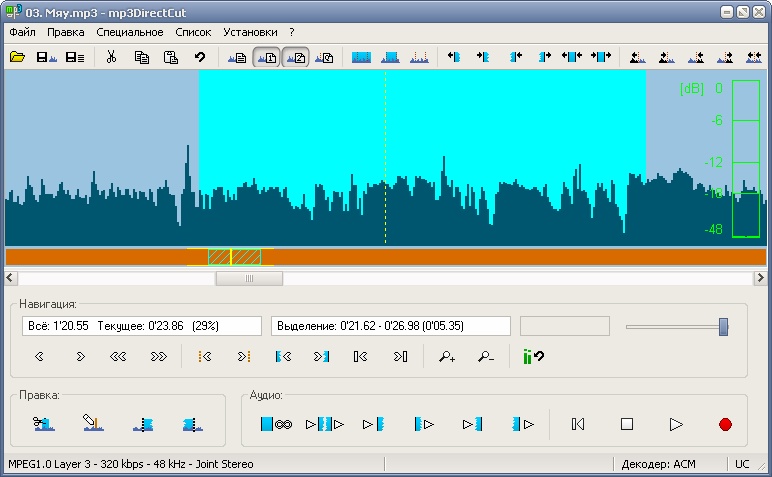Click the double right arrow fast-forward button
Image resolution: width=772 pixels, height=477 pixels.
158,355
